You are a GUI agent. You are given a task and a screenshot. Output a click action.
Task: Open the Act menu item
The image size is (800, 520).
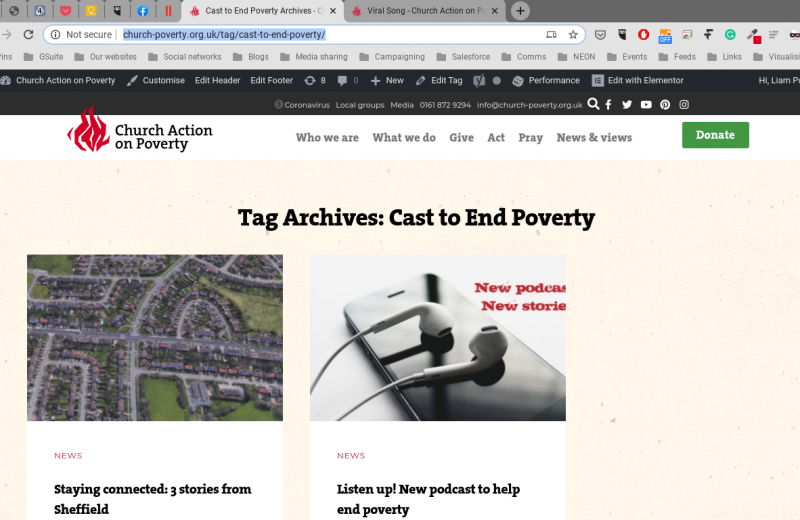tap(496, 137)
